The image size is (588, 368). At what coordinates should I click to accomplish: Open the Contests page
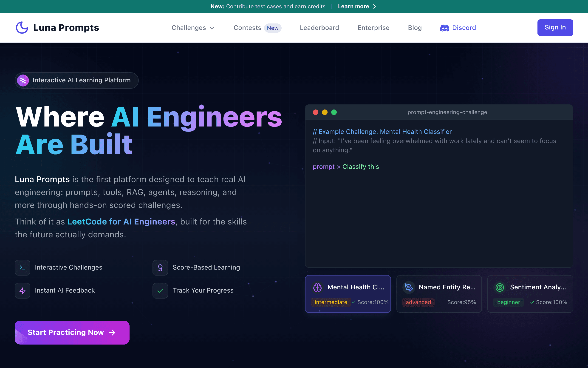[x=247, y=28]
